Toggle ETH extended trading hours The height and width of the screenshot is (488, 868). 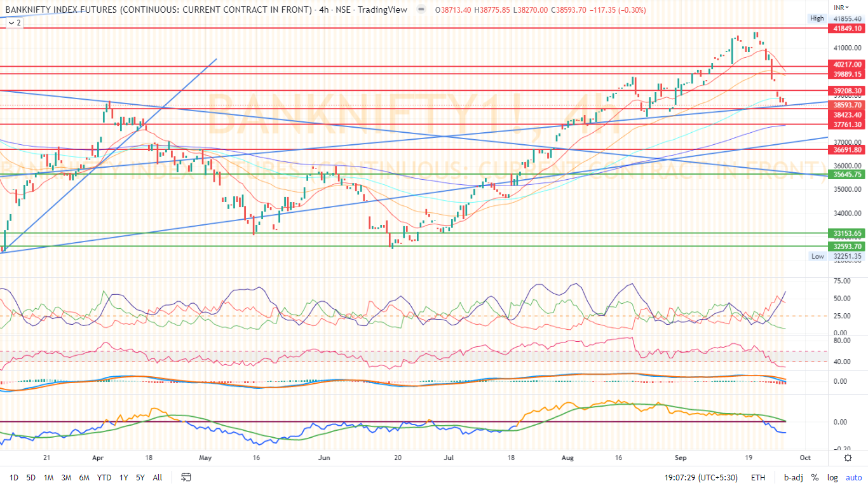point(758,477)
